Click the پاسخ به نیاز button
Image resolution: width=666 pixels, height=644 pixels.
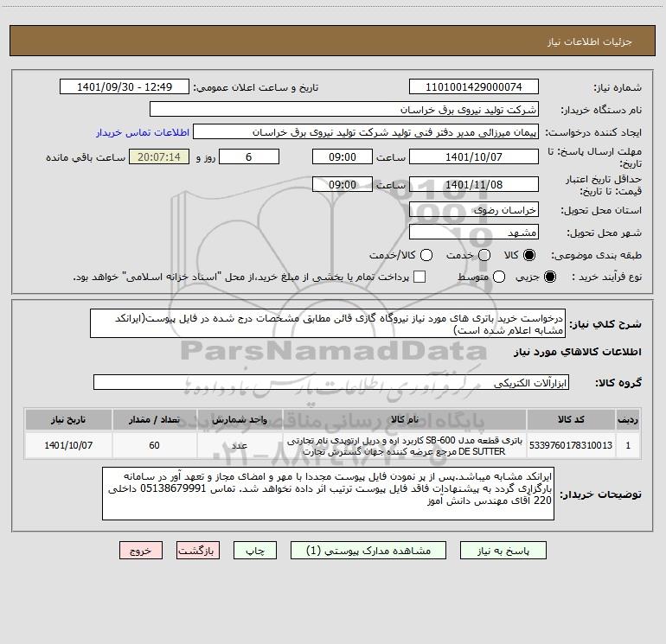click(503, 551)
